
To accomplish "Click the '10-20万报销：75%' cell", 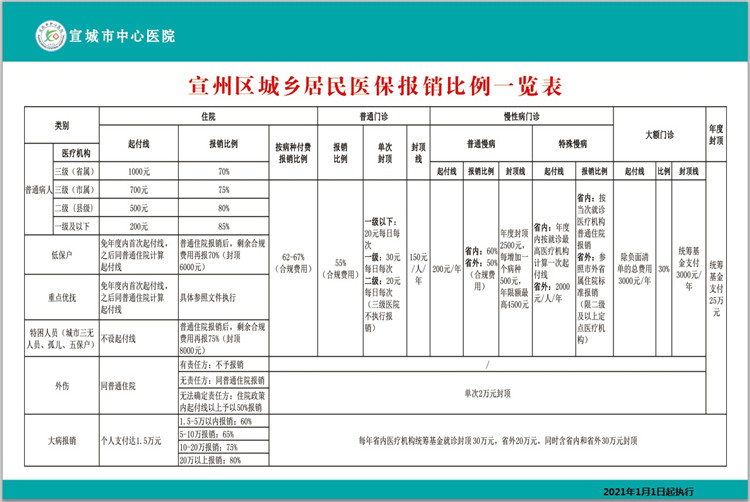I will pos(223,447).
